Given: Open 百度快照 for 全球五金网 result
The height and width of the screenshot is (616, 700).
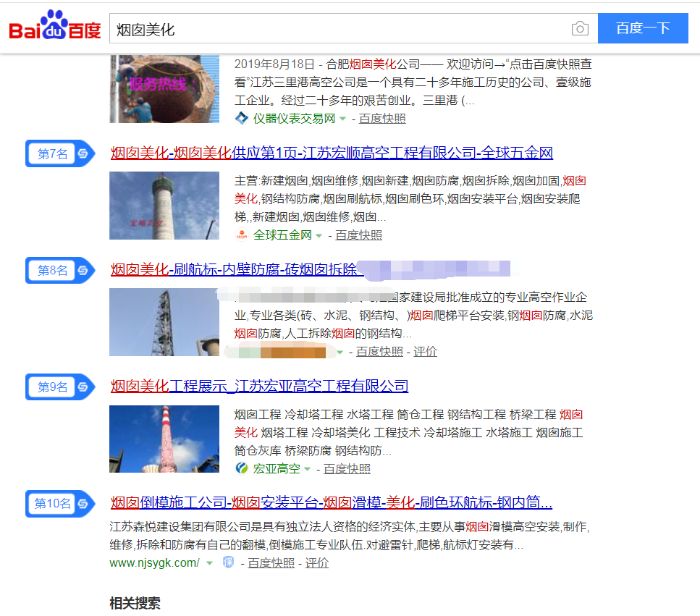Looking at the screenshot, I should 358,235.
